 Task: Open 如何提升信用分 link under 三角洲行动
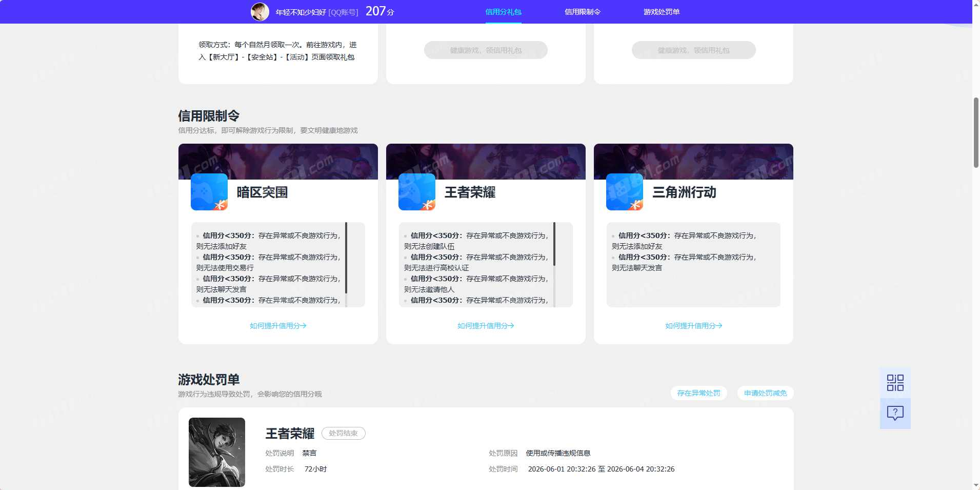(693, 326)
